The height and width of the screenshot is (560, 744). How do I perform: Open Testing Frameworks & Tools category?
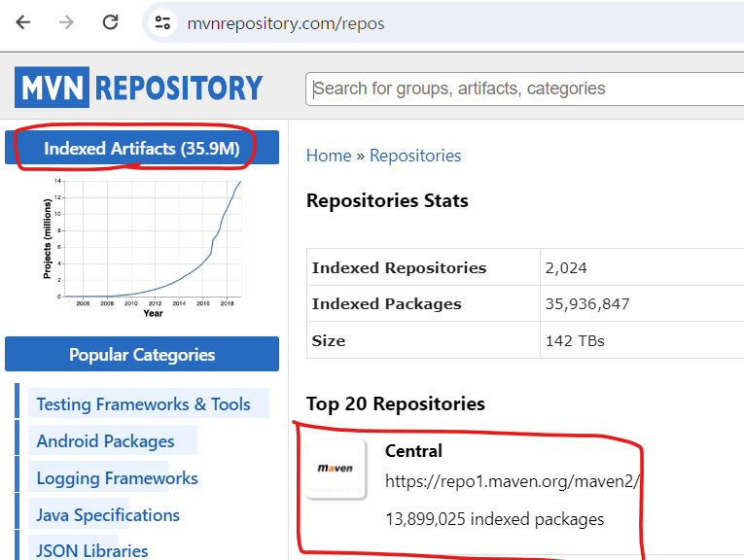point(143,404)
